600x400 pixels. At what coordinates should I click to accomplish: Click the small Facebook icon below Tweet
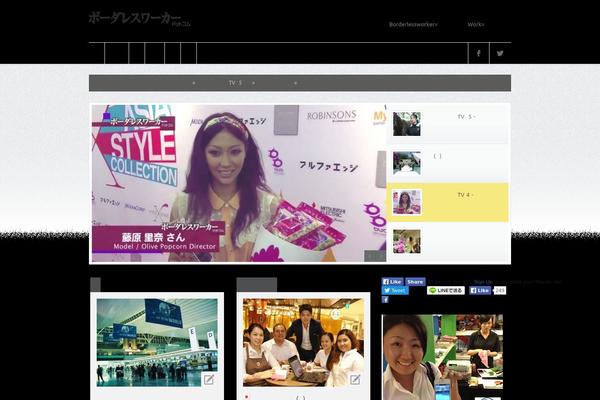click(x=385, y=300)
